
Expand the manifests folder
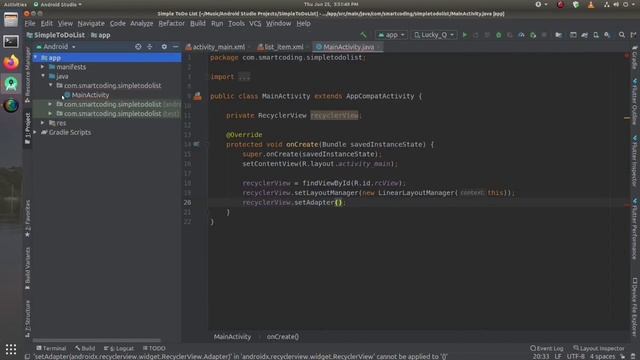tap(43, 67)
